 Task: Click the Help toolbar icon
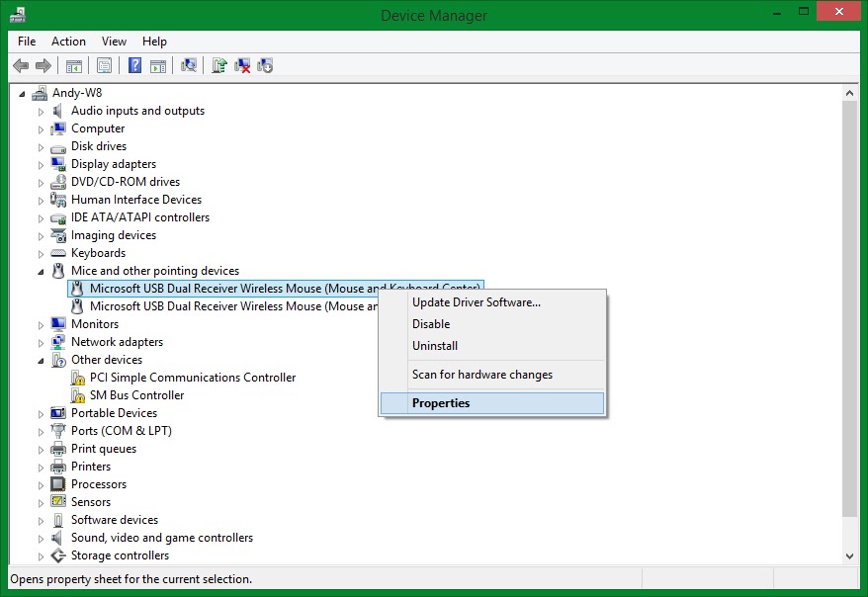pyautogui.click(x=134, y=65)
